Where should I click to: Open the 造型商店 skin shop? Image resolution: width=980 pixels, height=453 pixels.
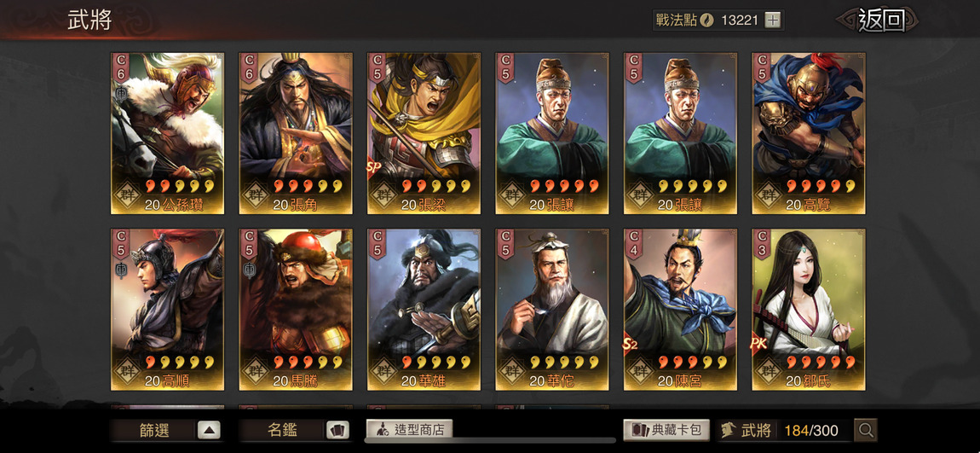(x=409, y=429)
